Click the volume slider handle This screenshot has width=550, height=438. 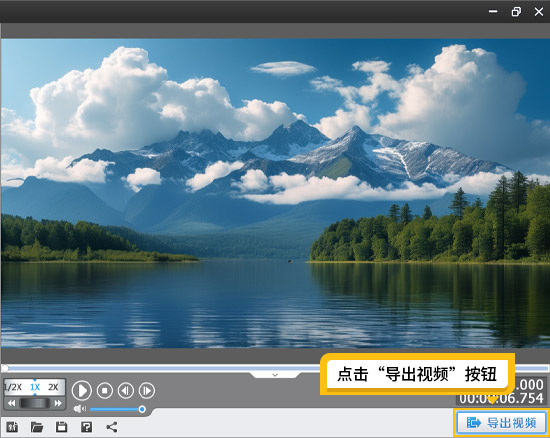(x=142, y=409)
